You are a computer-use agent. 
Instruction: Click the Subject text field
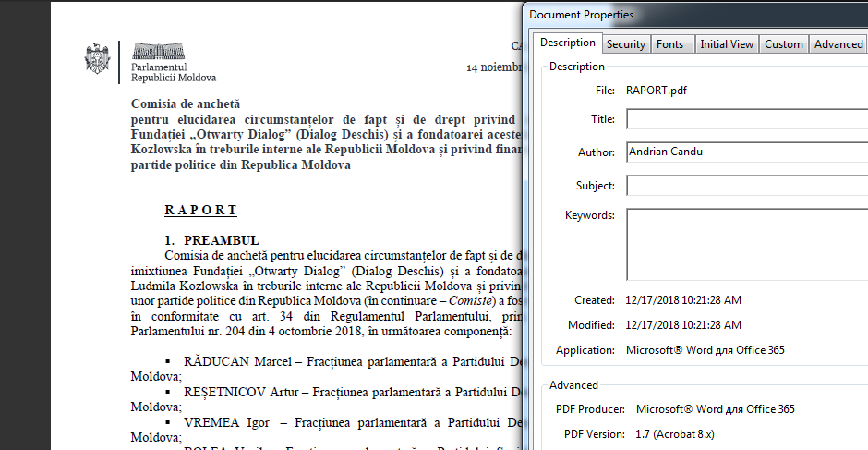pyautogui.click(x=746, y=186)
